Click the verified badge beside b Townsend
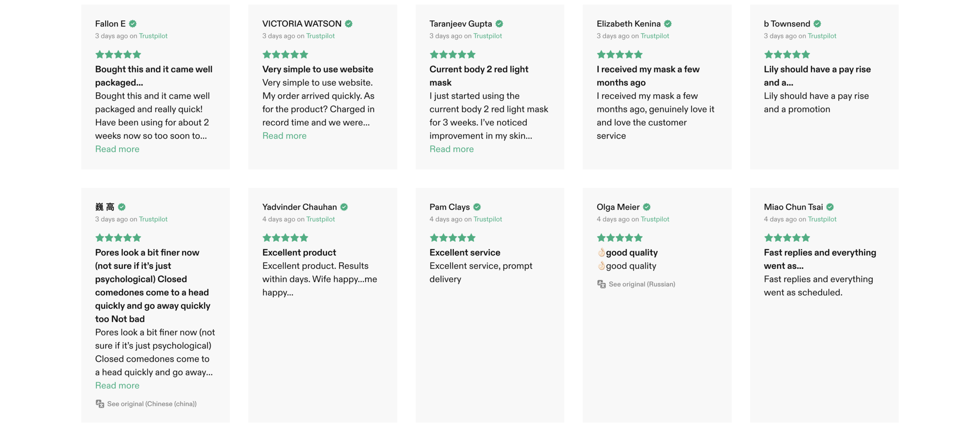 (x=817, y=24)
